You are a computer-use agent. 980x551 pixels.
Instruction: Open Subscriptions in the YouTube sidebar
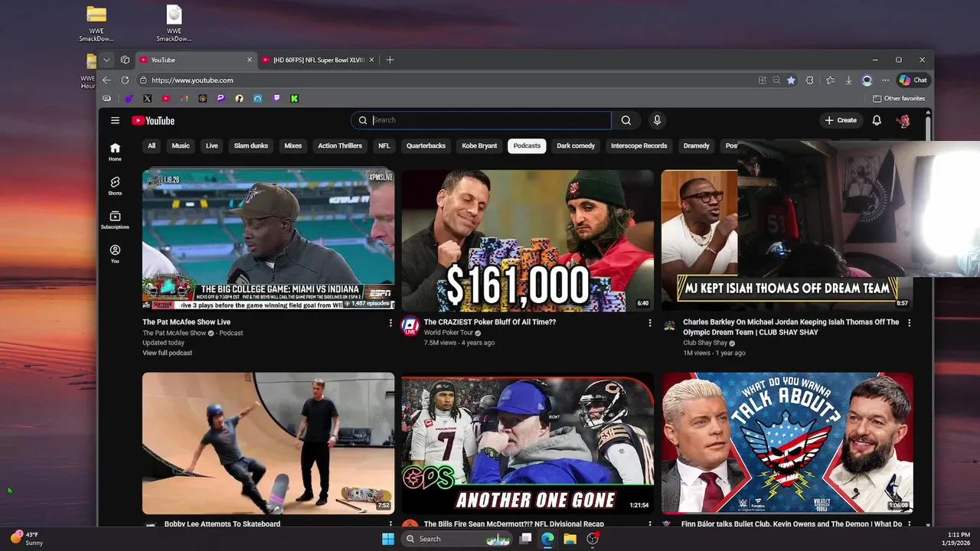point(115,220)
